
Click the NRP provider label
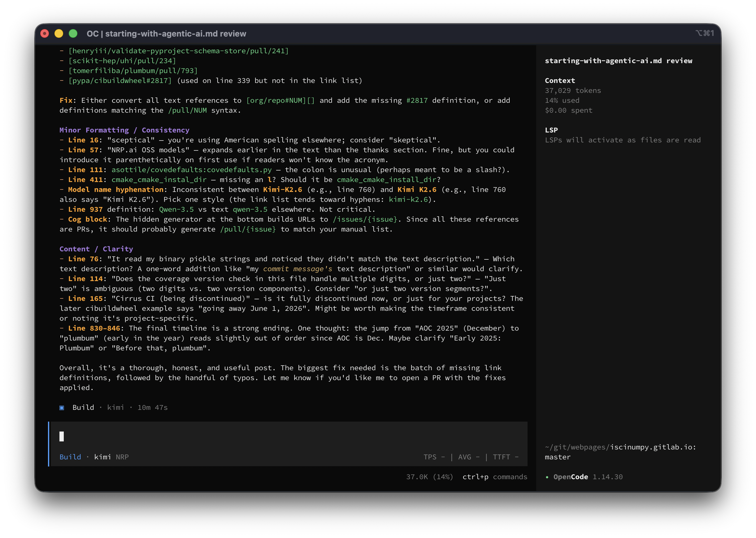pyautogui.click(x=122, y=457)
